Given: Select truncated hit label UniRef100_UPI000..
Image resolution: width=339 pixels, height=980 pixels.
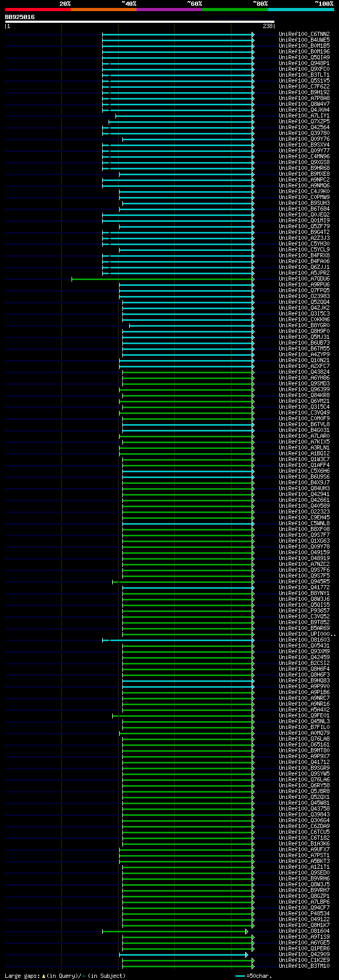Looking at the screenshot, I should [307, 634].
